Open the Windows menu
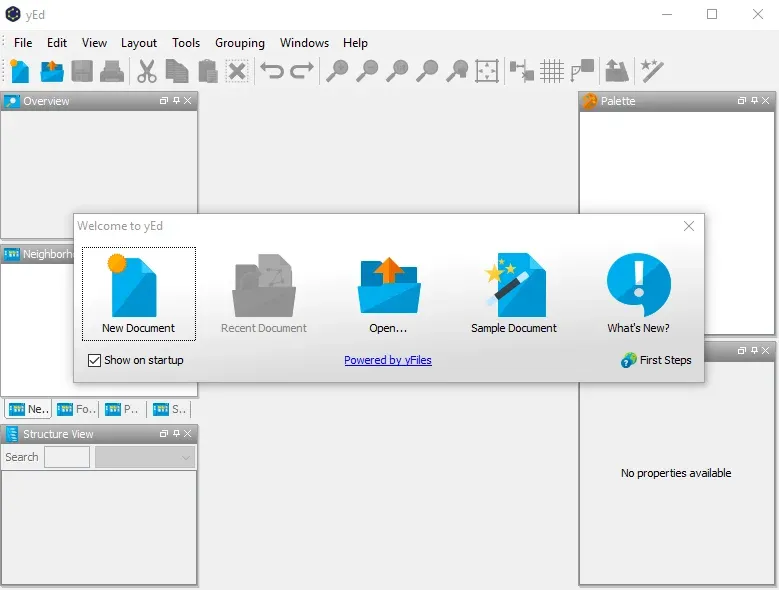 304,43
